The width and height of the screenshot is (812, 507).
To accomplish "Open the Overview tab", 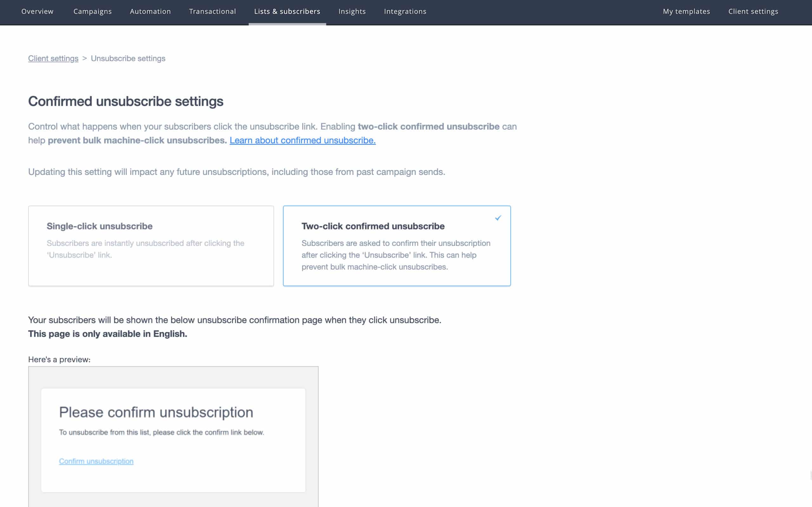I will point(37,11).
